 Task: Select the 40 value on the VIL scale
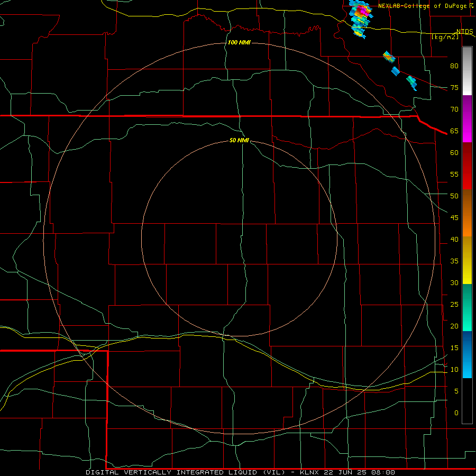click(454, 239)
